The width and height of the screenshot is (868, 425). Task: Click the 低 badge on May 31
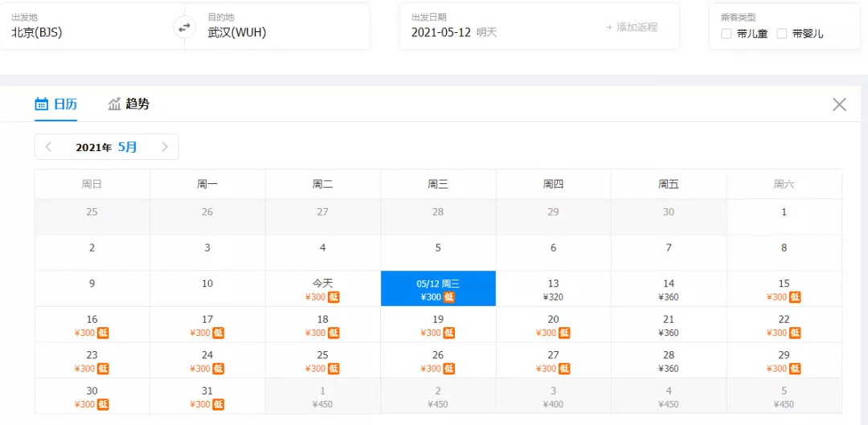(x=219, y=405)
